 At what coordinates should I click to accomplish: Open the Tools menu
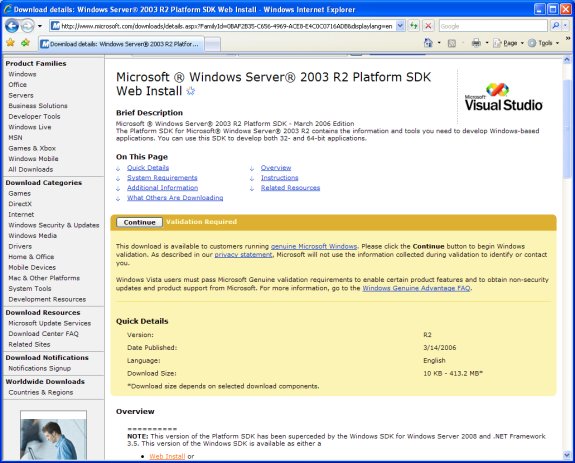click(x=543, y=43)
